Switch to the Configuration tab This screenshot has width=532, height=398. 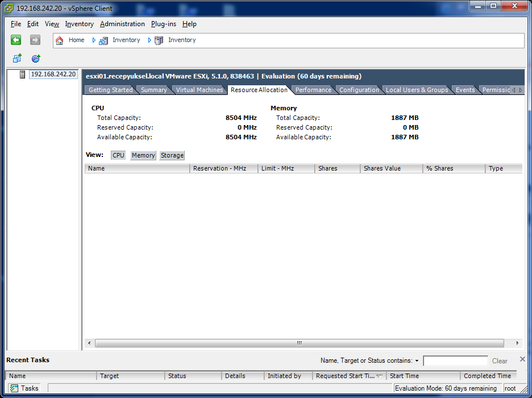359,90
